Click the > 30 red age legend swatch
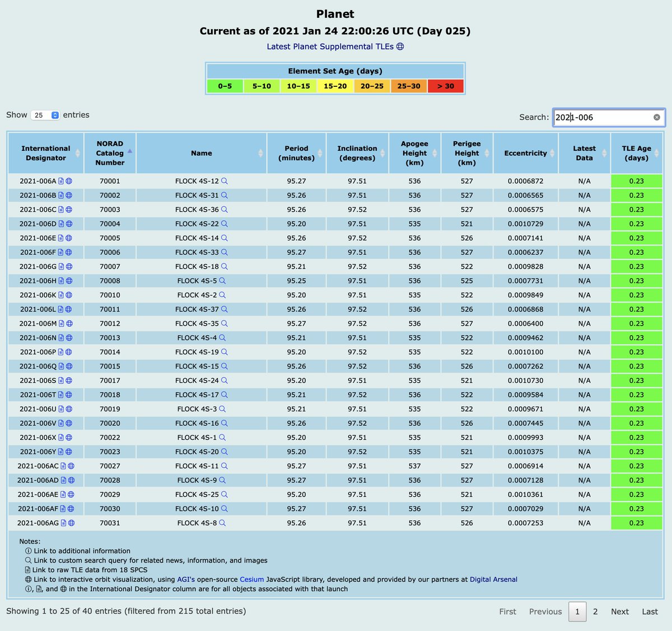This screenshot has width=672, height=631. 446,86
